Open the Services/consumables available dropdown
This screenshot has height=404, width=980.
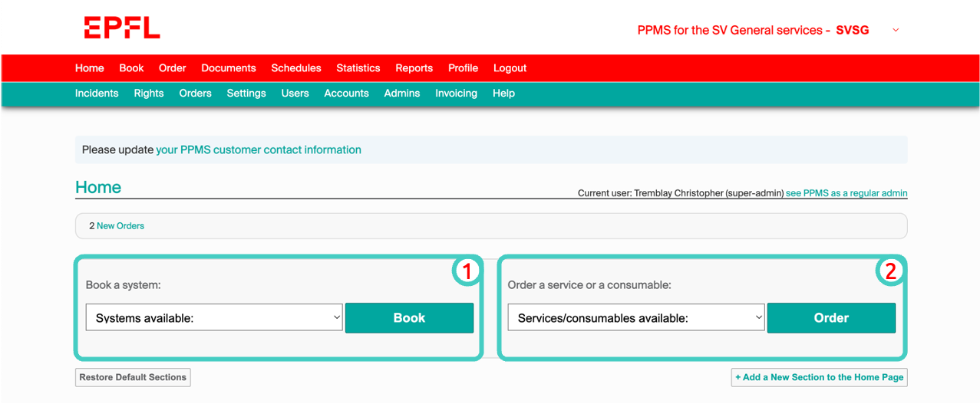click(636, 317)
